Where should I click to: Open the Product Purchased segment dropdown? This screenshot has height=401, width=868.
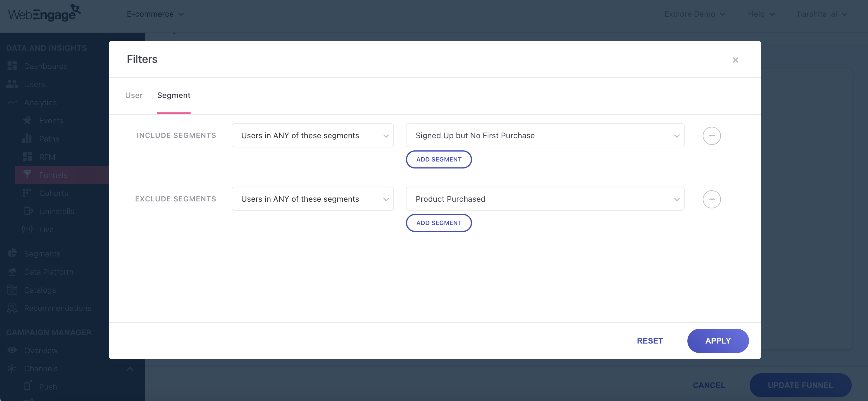coord(545,199)
